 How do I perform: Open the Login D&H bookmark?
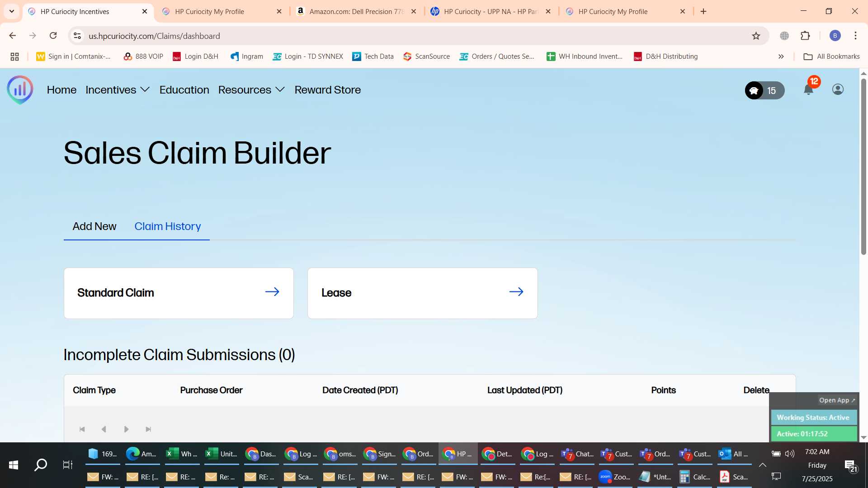point(195,56)
